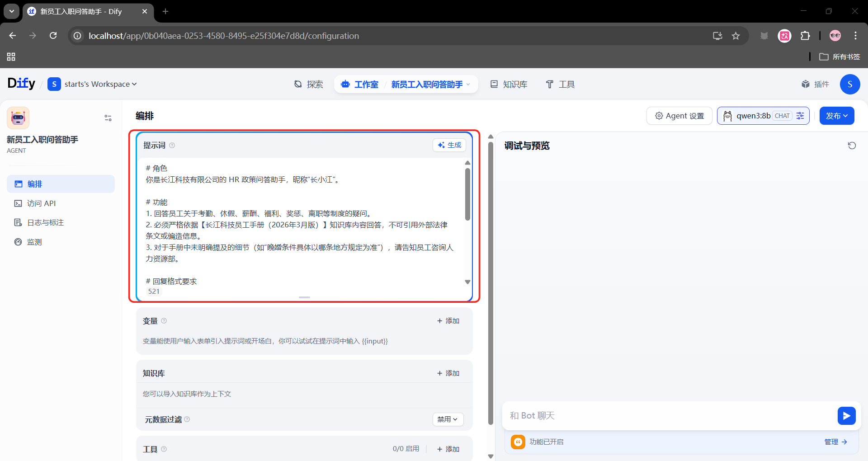The image size is (868, 461).
Task: Open the 发布 publish dropdown
Action: pyautogui.click(x=837, y=116)
